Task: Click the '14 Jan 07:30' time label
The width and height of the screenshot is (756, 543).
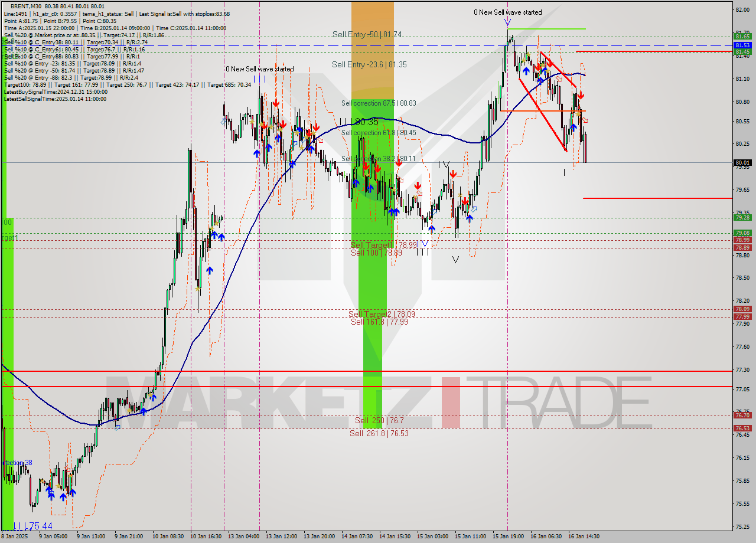Action: pos(357,537)
